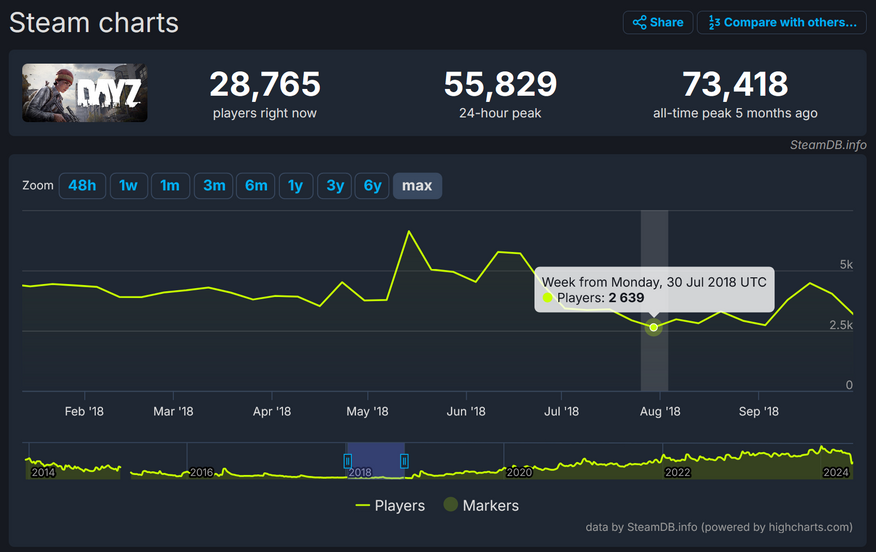876x552 pixels.
Task: Set zoom to 6m
Action: 256,185
